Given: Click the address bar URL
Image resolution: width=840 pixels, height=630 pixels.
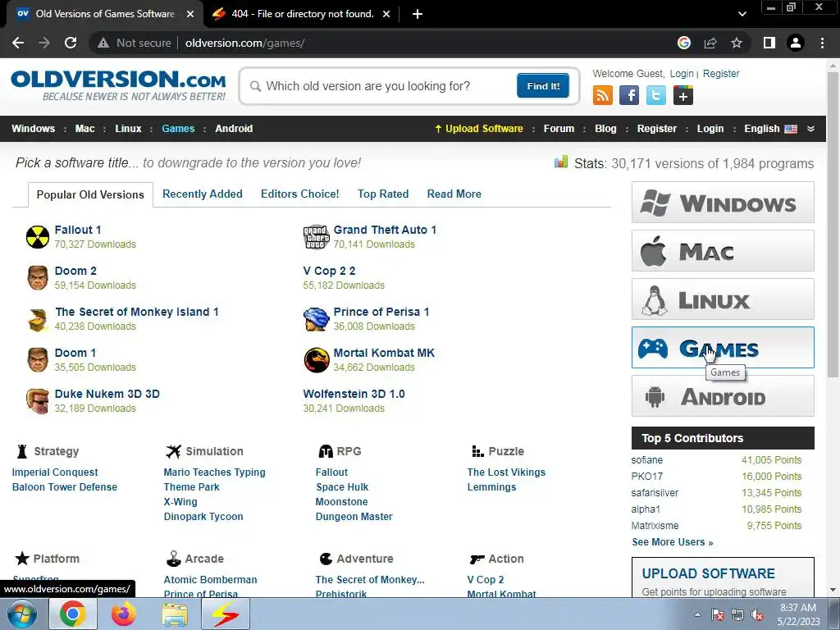Looking at the screenshot, I should click(244, 43).
